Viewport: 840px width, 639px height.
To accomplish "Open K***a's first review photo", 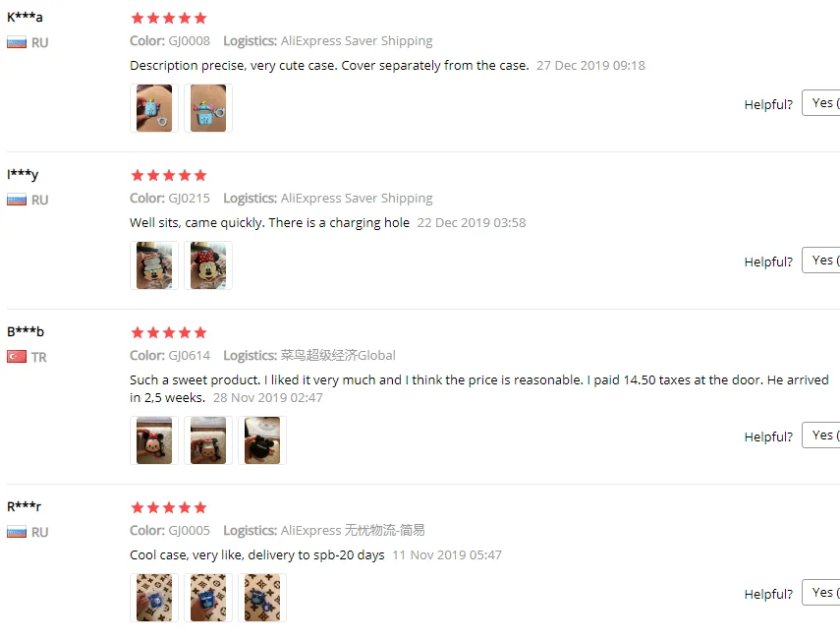I will (154, 108).
